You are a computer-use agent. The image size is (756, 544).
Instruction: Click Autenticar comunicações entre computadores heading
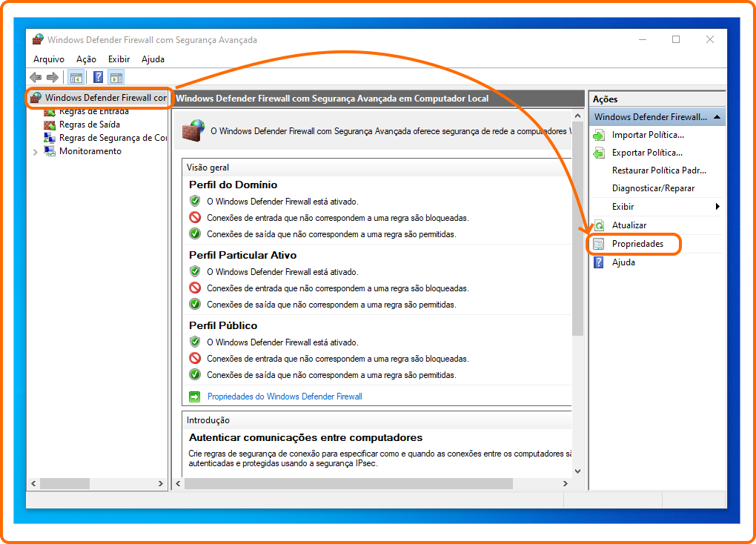tap(305, 437)
